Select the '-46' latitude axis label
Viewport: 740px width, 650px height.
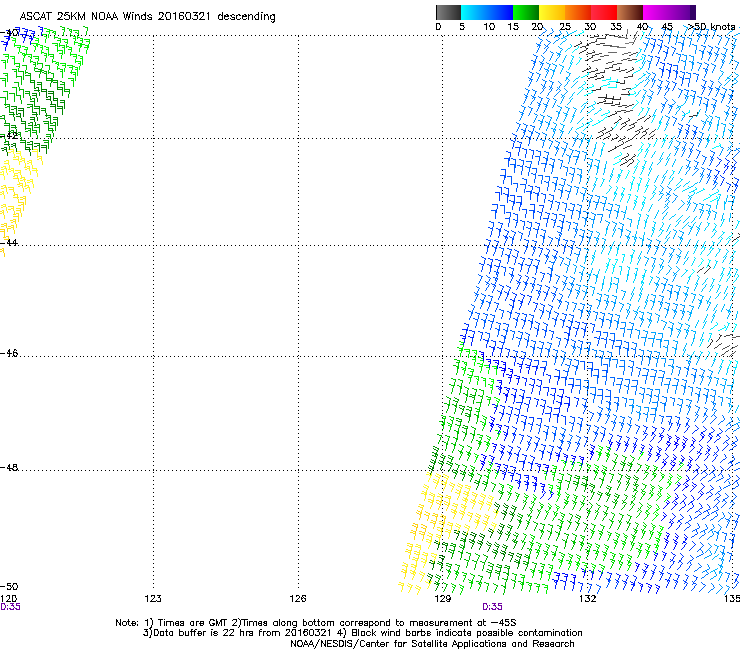pyautogui.click(x=9, y=353)
